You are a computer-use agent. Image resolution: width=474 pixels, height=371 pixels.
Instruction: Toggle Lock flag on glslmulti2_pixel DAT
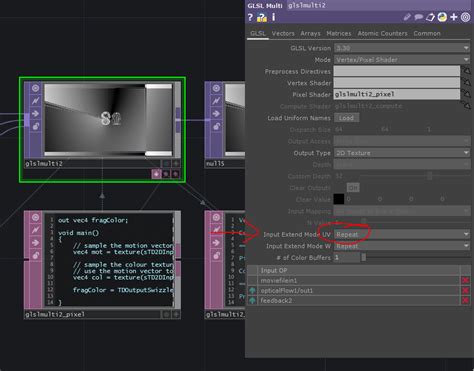tap(36, 255)
